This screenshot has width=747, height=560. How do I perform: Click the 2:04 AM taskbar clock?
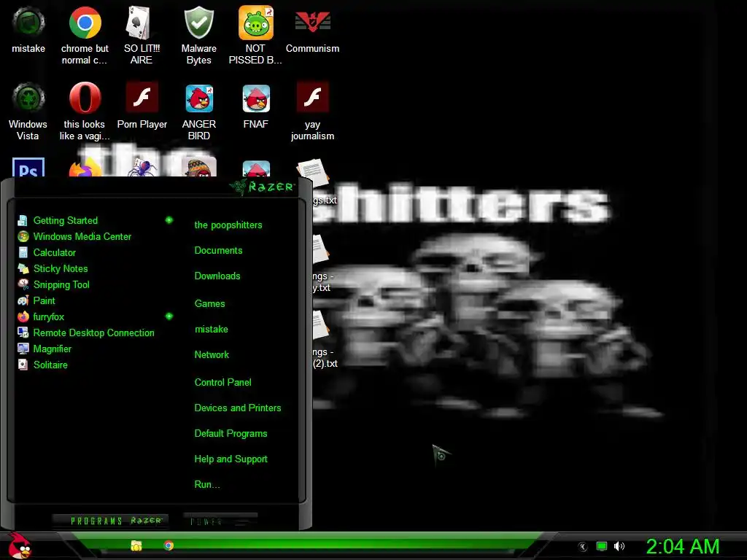coord(682,546)
